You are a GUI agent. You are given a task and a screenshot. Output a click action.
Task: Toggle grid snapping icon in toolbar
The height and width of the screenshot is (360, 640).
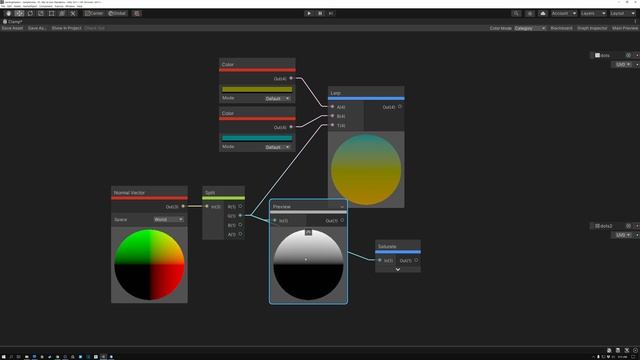137,13
